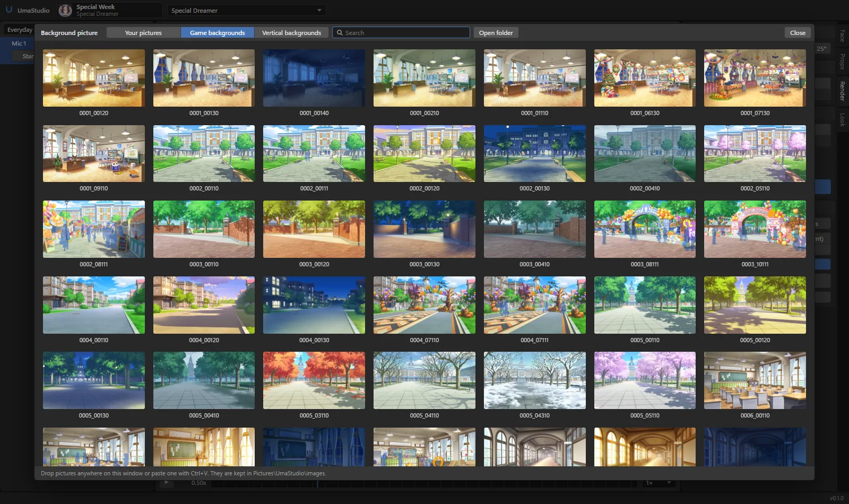The height and width of the screenshot is (504, 849).
Task: Open the Face side tab
Action: (842, 36)
